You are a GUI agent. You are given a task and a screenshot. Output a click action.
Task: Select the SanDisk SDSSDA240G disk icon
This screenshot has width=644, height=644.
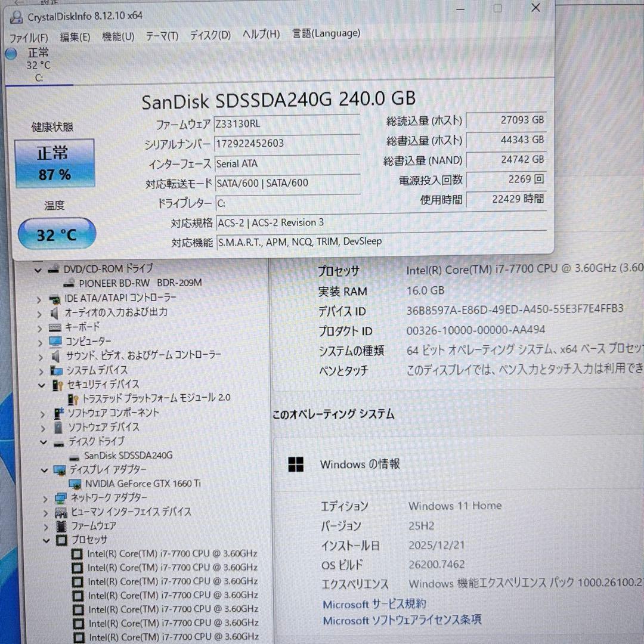pyautogui.click(x=75, y=455)
